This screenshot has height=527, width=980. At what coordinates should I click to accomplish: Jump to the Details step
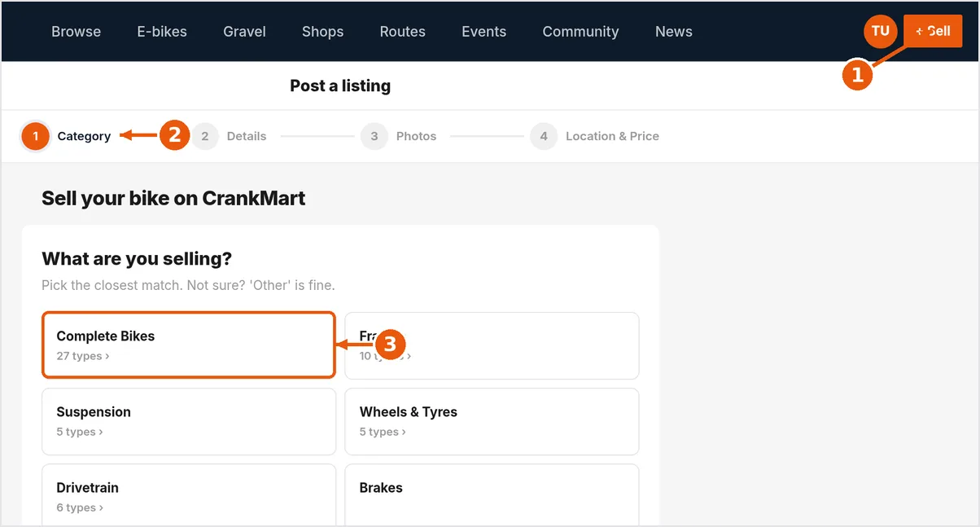(x=229, y=136)
